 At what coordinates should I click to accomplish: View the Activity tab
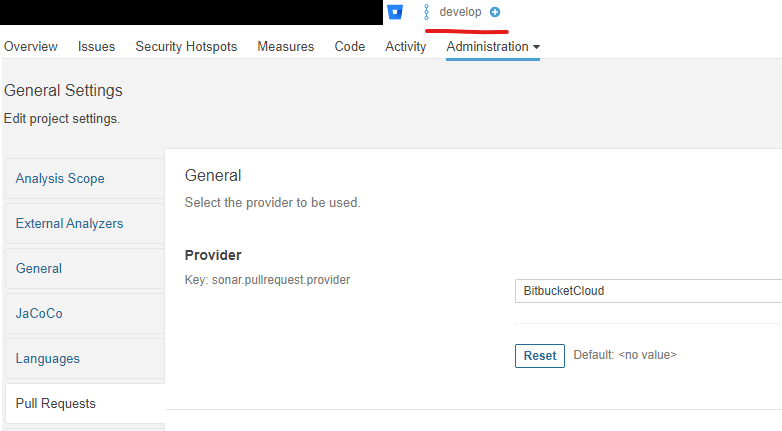pyautogui.click(x=405, y=46)
